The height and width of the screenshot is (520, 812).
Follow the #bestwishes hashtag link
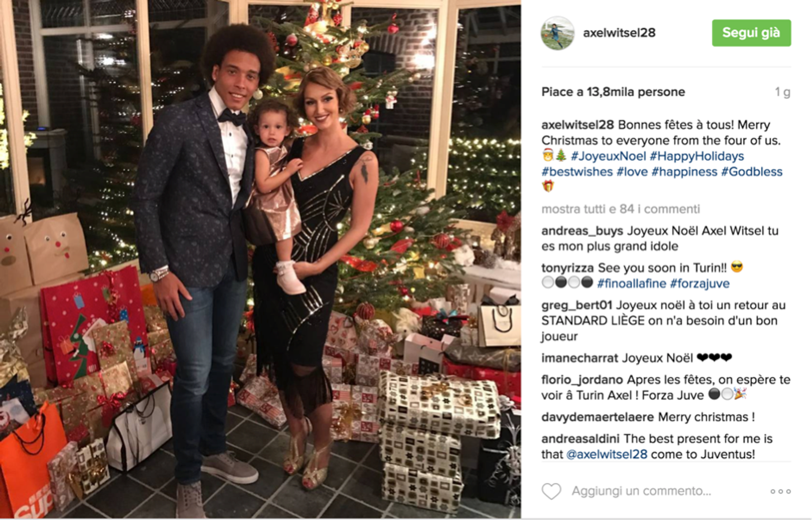point(577,172)
